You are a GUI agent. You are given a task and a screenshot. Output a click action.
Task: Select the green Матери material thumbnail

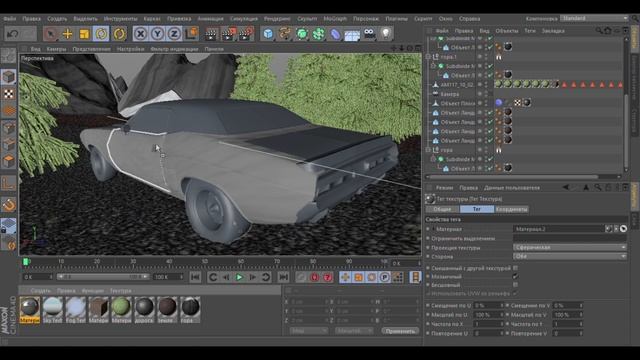121,310
